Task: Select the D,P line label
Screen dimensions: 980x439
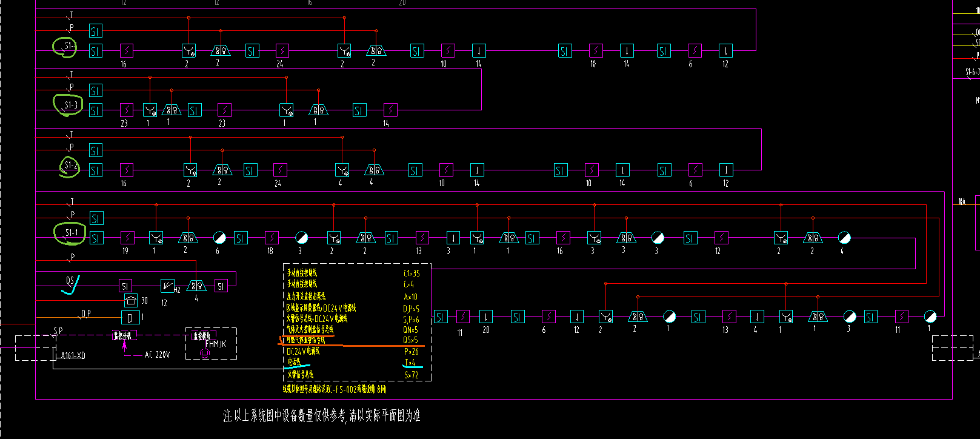Action: tap(86, 313)
